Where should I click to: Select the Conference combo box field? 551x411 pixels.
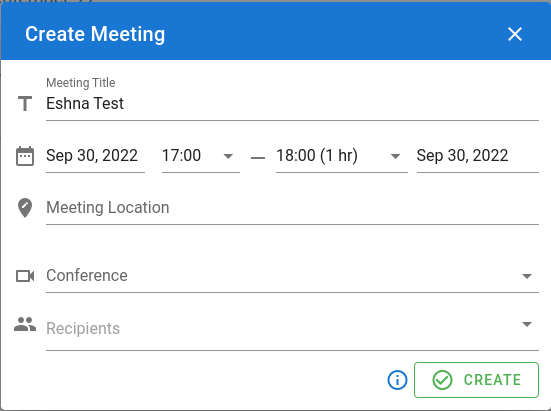[292, 276]
